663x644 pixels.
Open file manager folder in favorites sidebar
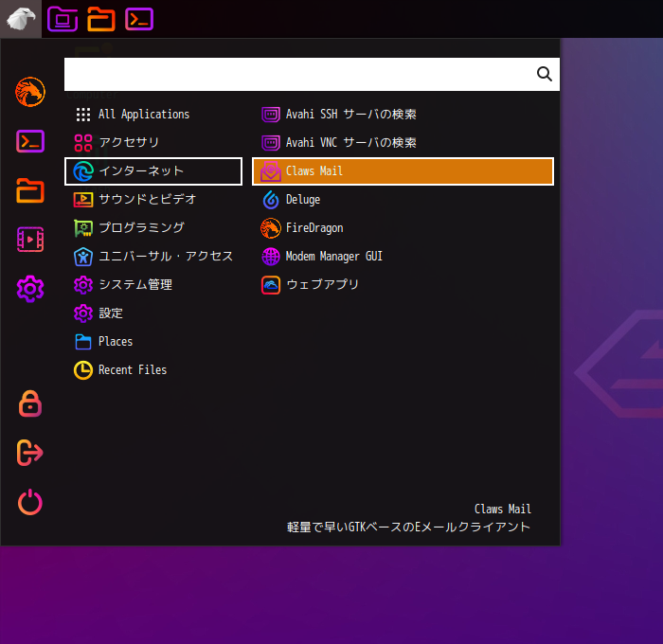pyautogui.click(x=30, y=190)
